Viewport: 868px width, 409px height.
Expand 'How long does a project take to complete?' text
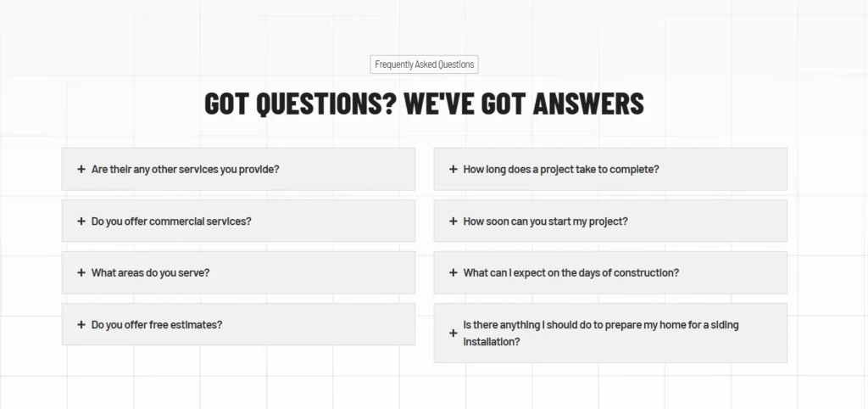point(561,170)
